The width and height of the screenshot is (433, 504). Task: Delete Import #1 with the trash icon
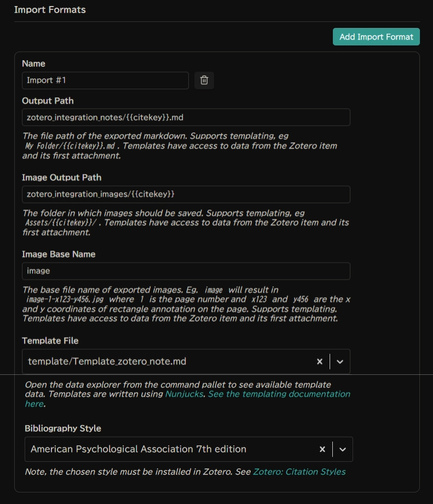[204, 80]
